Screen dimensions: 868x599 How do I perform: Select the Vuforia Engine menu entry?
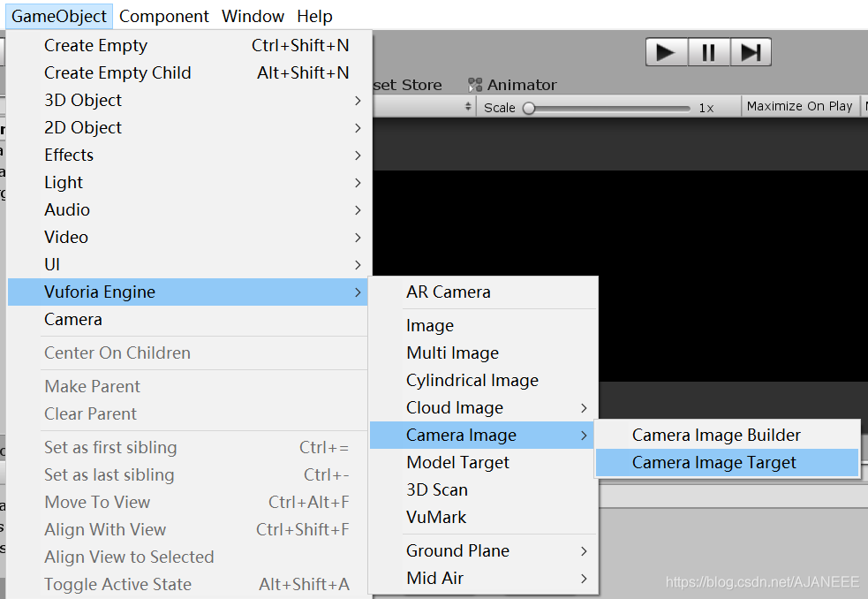[x=188, y=292]
